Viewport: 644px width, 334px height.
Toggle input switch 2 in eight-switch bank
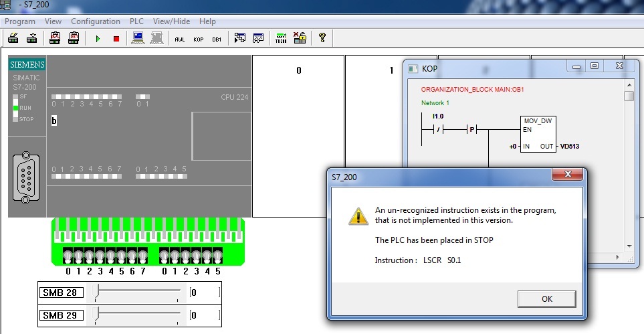click(89, 256)
